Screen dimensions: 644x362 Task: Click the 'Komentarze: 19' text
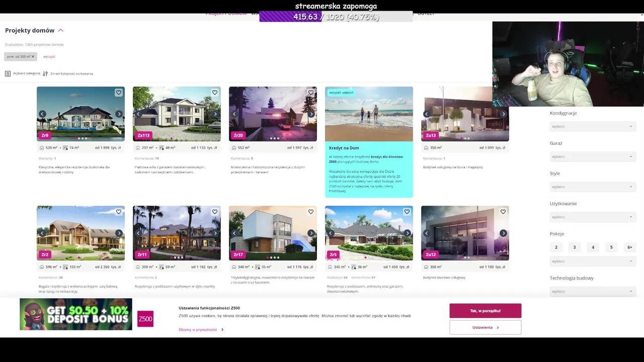pyautogui.click(x=146, y=158)
